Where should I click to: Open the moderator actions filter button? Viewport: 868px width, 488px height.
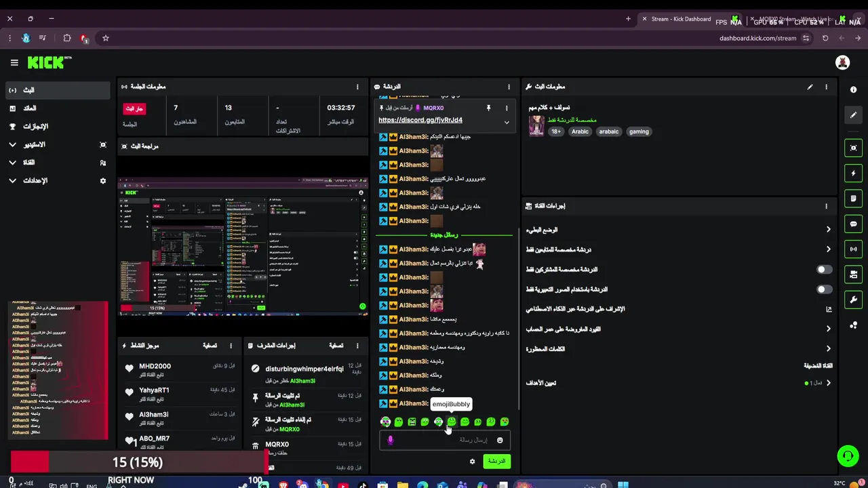[336, 346]
